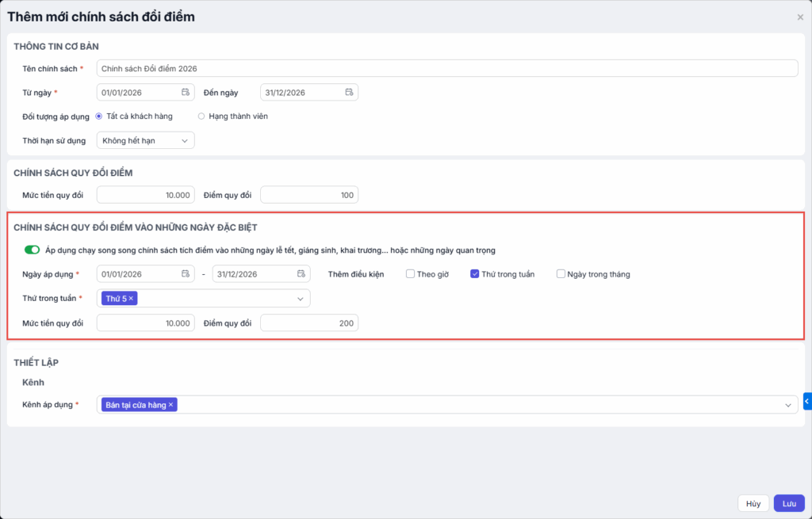The image size is (812, 519).
Task: Select the Hạng thành viên radio option
Action: tap(201, 116)
